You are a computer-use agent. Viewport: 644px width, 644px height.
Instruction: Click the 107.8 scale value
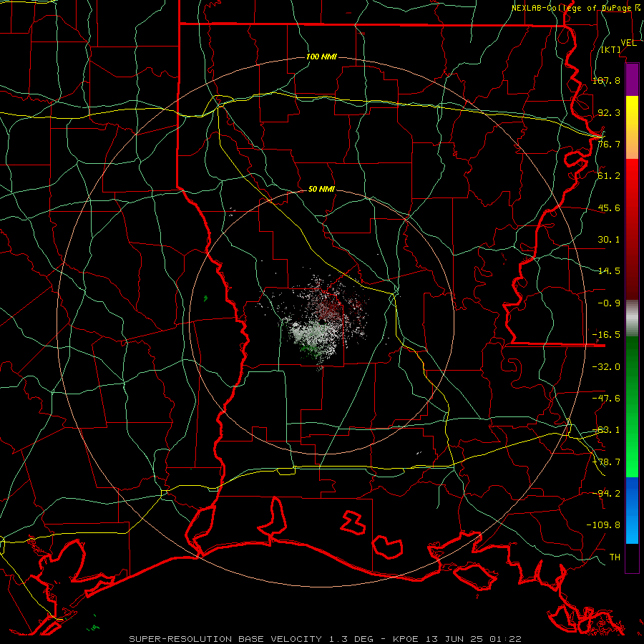(x=606, y=80)
